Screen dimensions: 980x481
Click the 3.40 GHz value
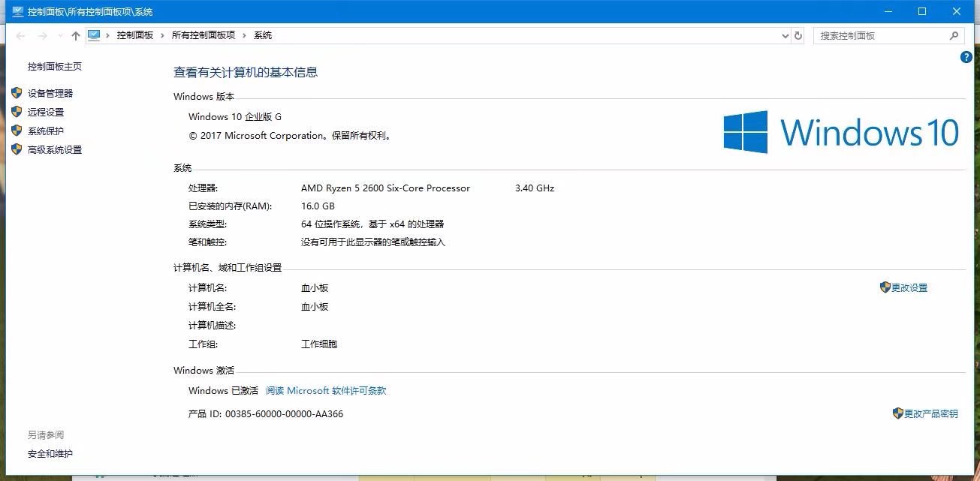[x=535, y=188]
